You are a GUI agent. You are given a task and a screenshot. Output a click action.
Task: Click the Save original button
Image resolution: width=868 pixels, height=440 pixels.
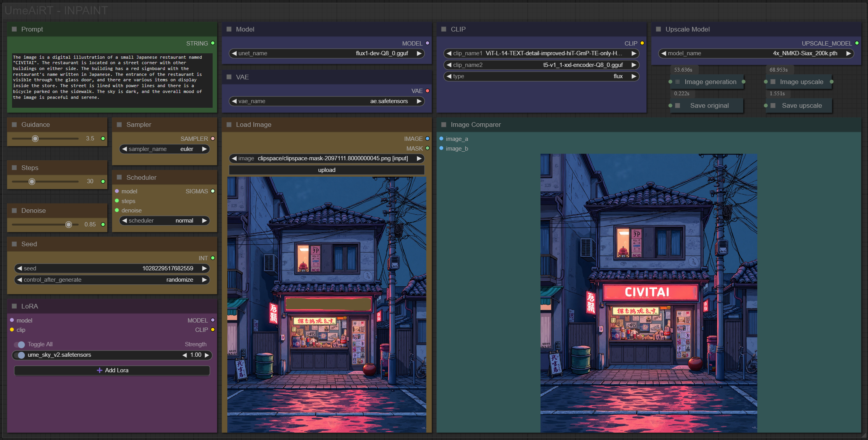[x=709, y=105]
